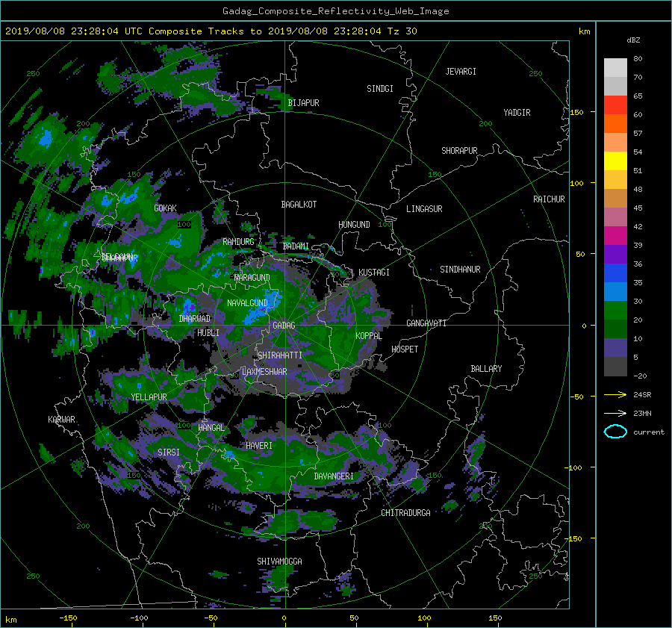Viewport: 672px width, 628px height.
Task: Click the HANGAL city label
Action: coord(211,428)
